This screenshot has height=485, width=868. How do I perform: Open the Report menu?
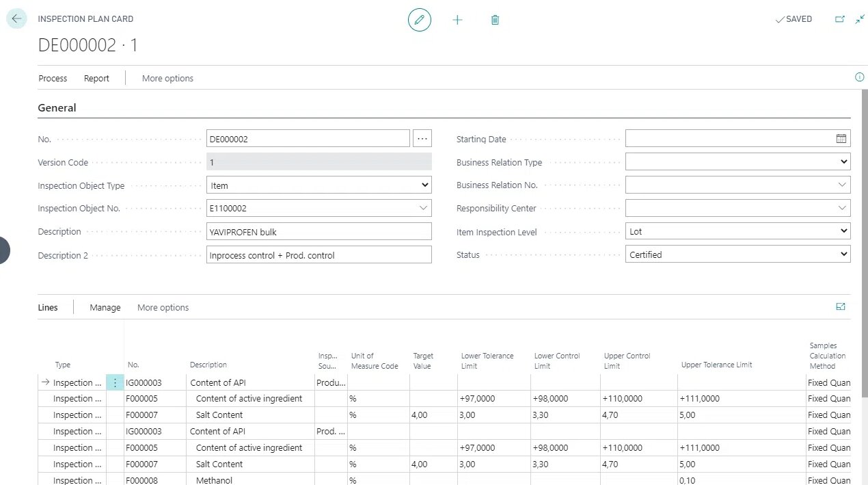(x=96, y=79)
